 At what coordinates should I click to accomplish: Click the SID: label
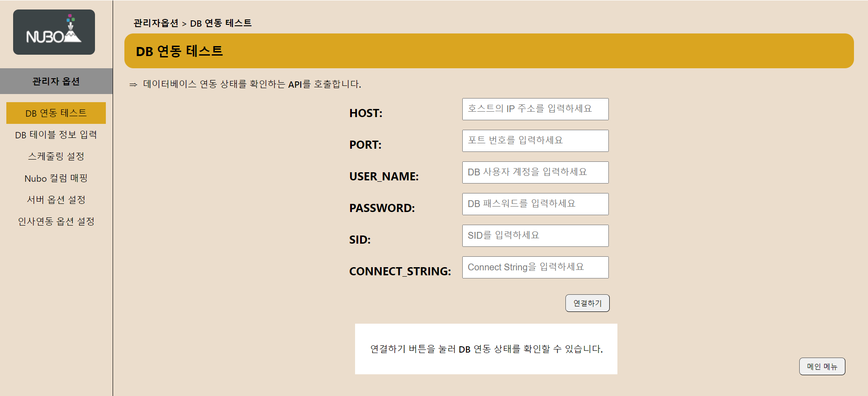(x=360, y=240)
